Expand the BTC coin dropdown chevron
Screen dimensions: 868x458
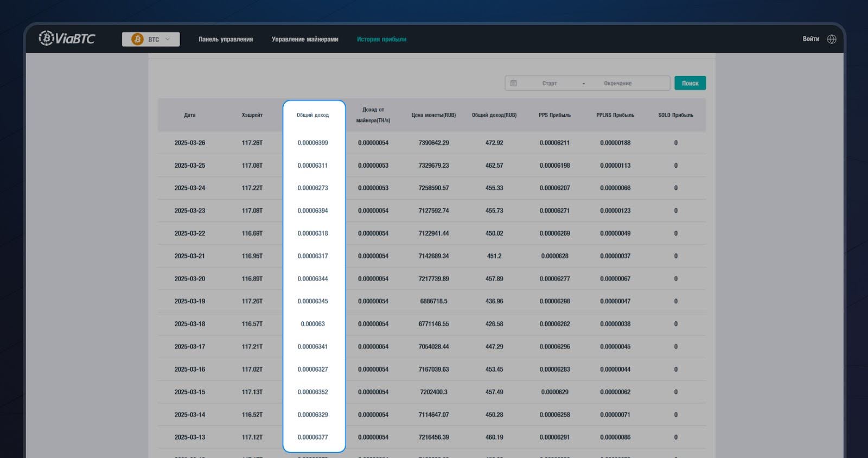[x=168, y=39]
